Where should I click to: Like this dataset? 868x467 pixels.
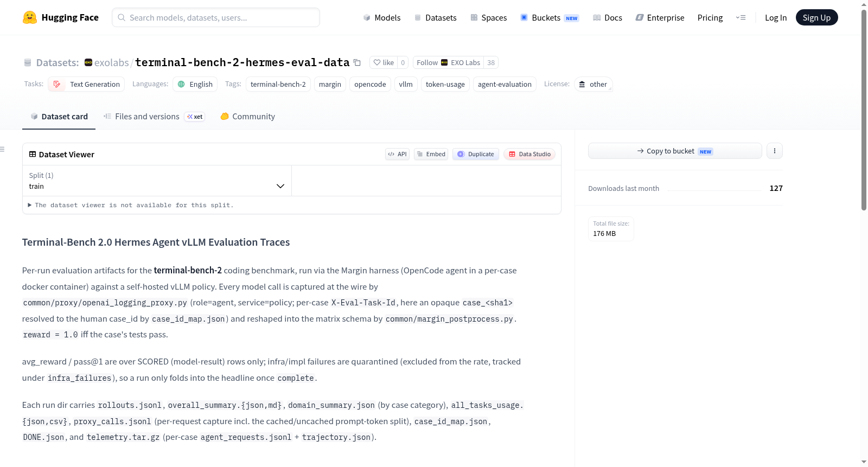pyautogui.click(x=384, y=62)
